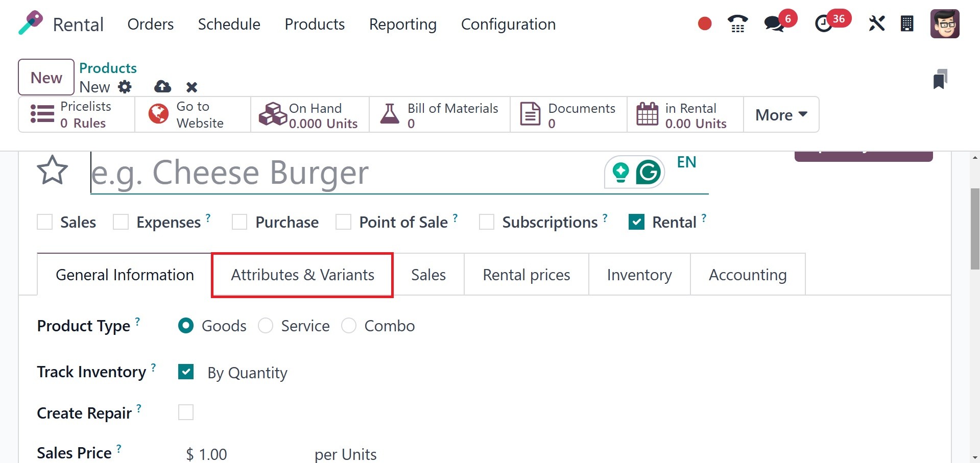This screenshot has height=463, width=980.
Task: Click the product name input field
Action: coord(342,173)
